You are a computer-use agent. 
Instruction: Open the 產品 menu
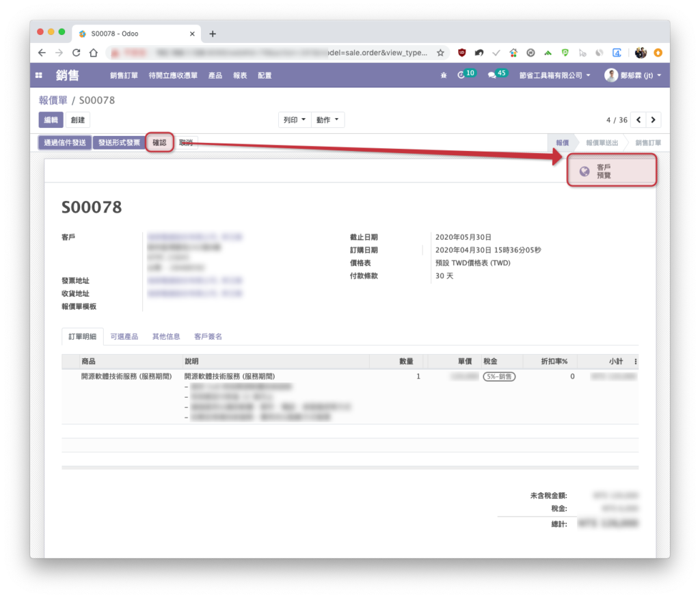pos(215,75)
